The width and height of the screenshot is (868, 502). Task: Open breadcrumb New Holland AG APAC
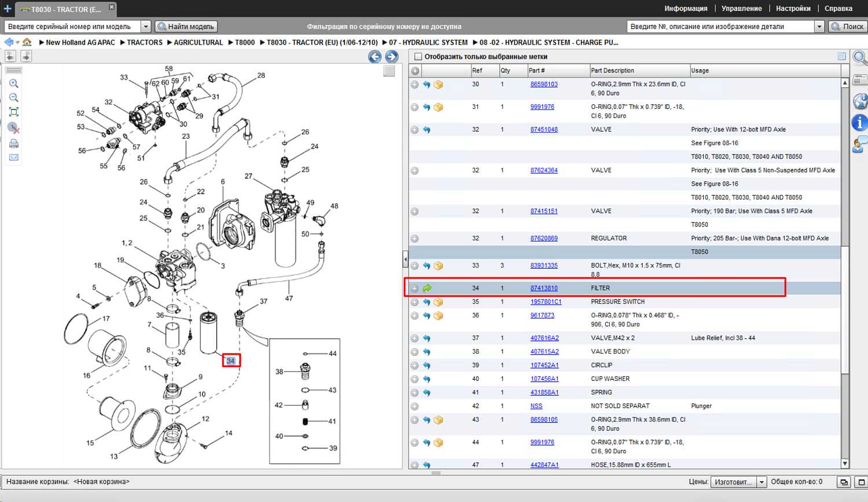click(x=80, y=42)
